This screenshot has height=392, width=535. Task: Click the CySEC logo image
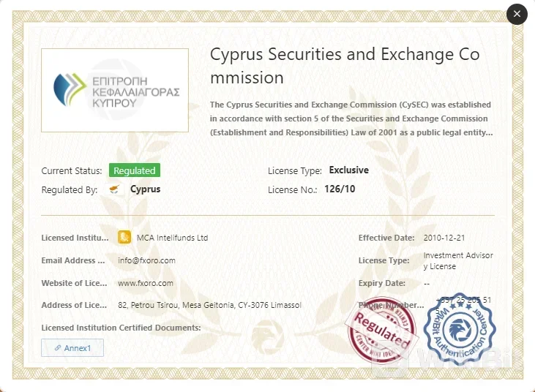115,90
